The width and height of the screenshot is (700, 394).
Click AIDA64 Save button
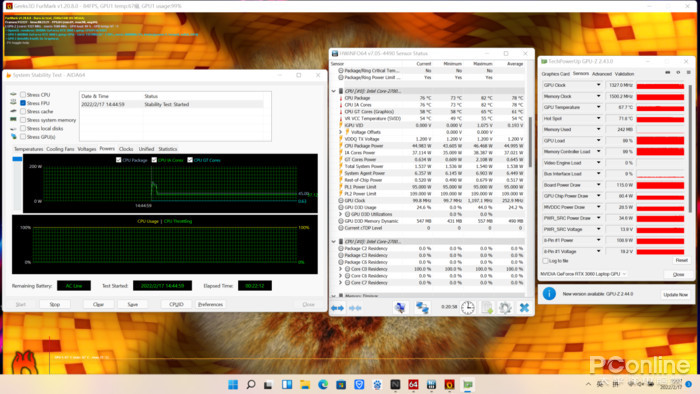point(133,304)
